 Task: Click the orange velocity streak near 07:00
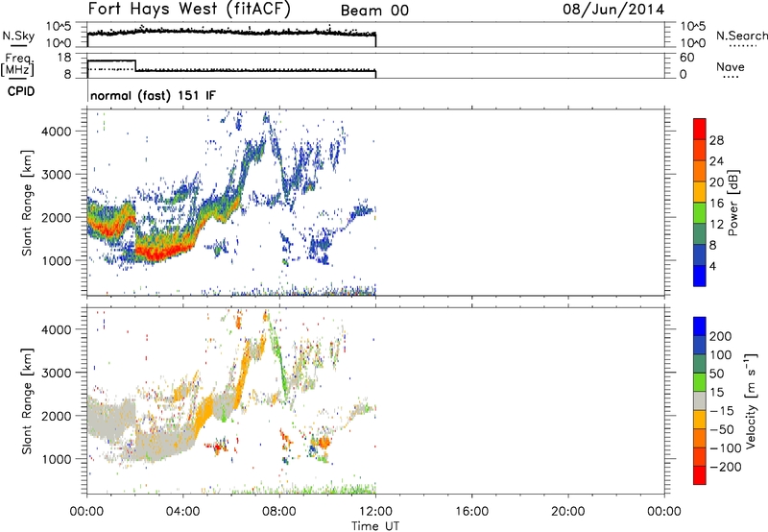coord(243,377)
